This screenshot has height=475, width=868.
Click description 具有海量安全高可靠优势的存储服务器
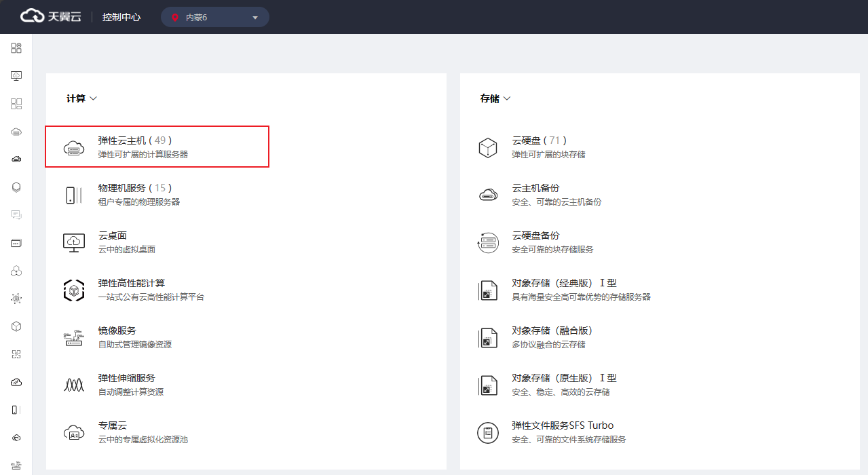(x=582, y=297)
